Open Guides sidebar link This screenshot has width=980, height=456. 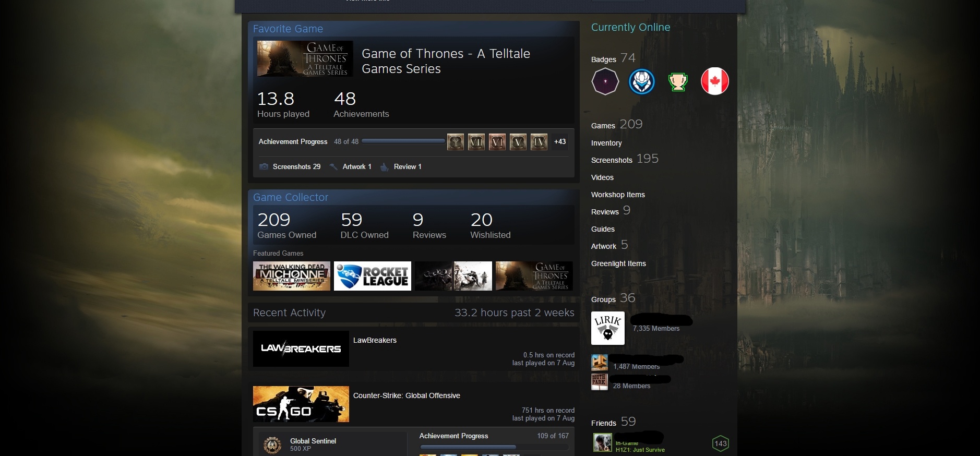pos(603,229)
